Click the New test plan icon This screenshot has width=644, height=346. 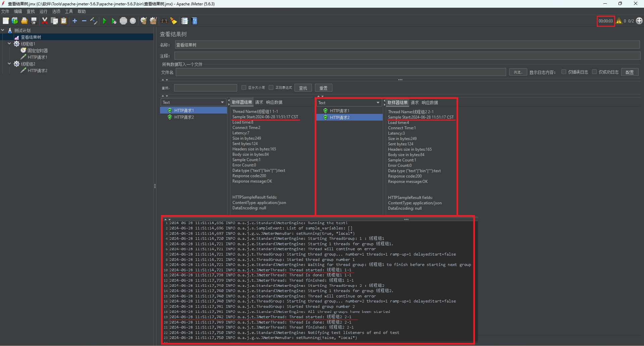[x=6, y=21]
